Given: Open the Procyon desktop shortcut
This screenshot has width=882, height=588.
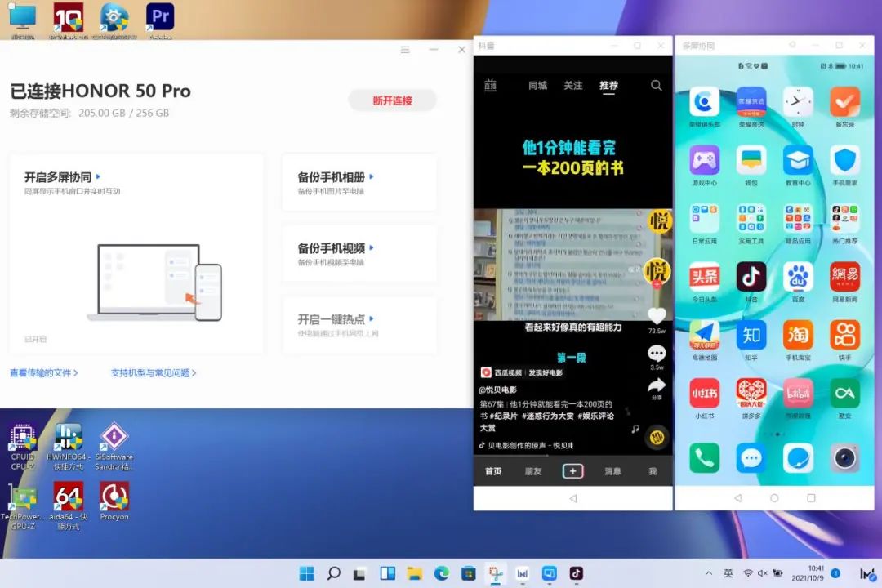Looking at the screenshot, I should pos(114,501).
